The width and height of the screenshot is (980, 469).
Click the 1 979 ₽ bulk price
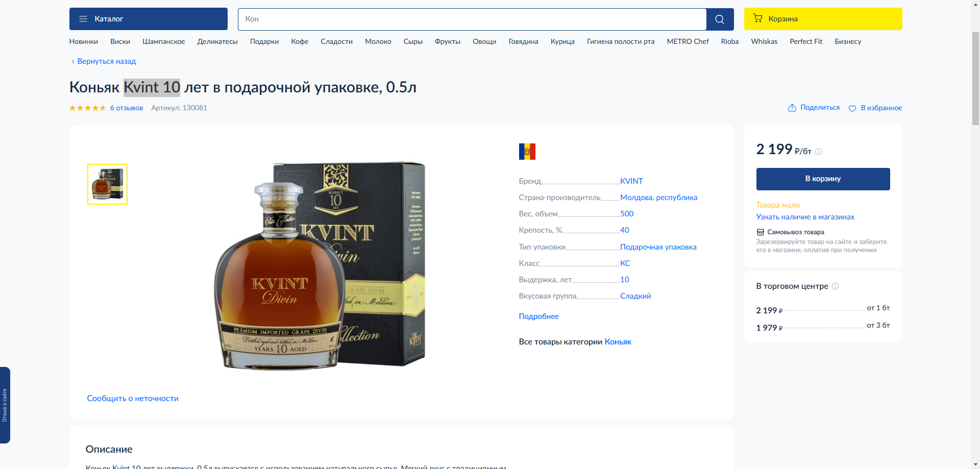pyautogui.click(x=769, y=328)
